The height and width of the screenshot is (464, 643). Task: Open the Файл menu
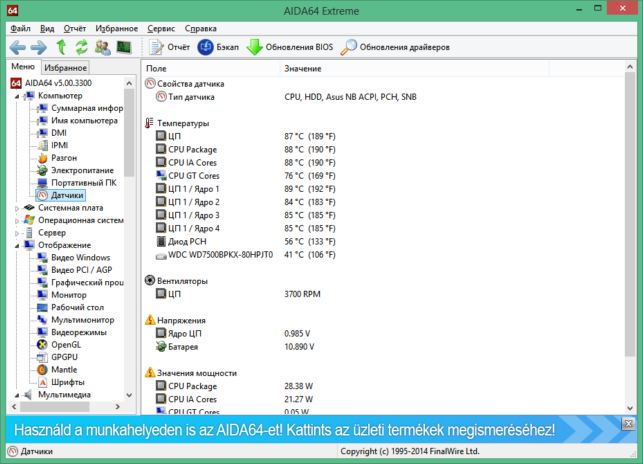point(20,29)
